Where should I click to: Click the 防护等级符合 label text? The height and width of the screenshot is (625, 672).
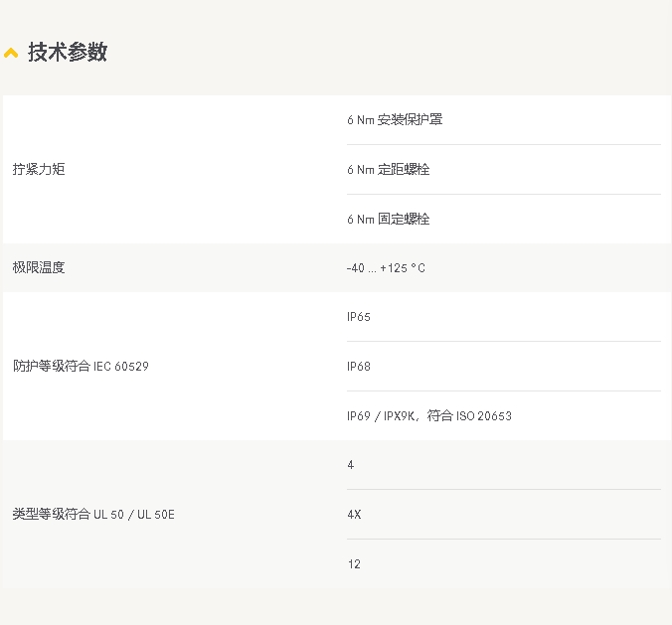(x=52, y=367)
